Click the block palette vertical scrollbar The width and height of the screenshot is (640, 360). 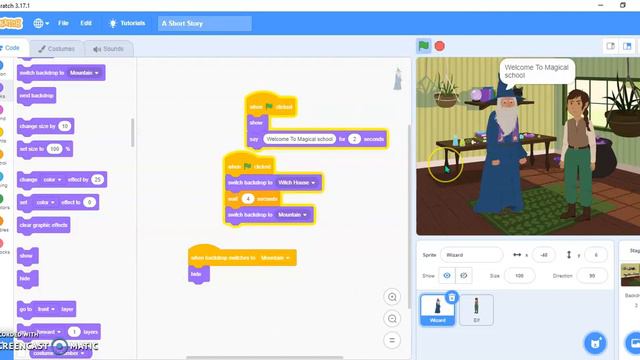tap(132, 133)
